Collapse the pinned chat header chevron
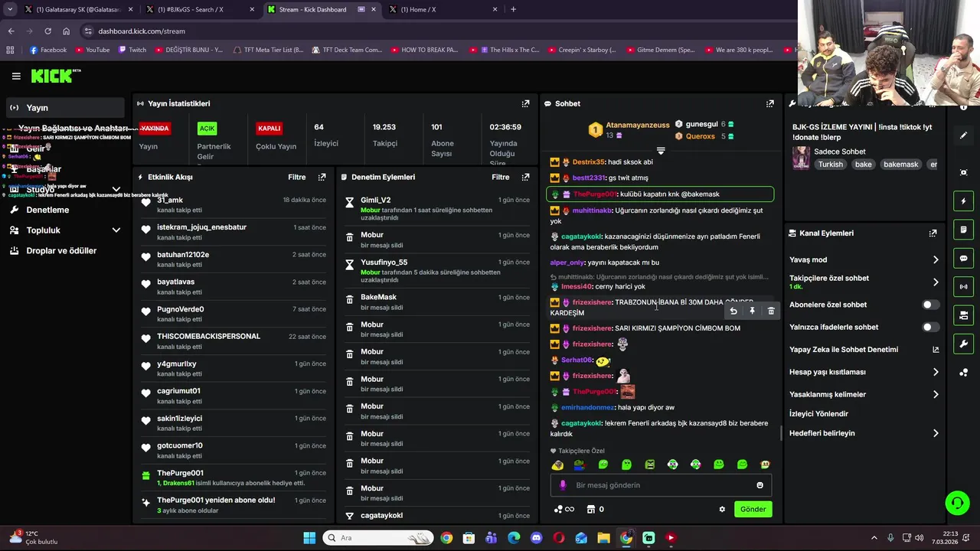 661,151
